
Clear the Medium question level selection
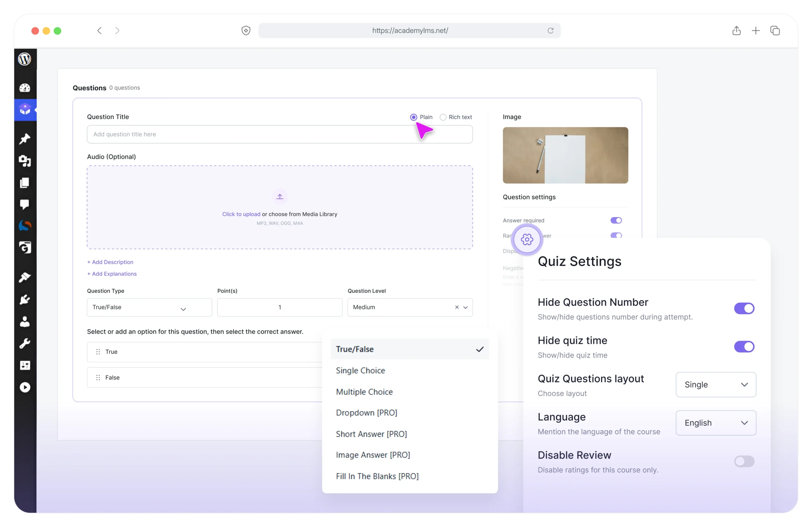[457, 307]
